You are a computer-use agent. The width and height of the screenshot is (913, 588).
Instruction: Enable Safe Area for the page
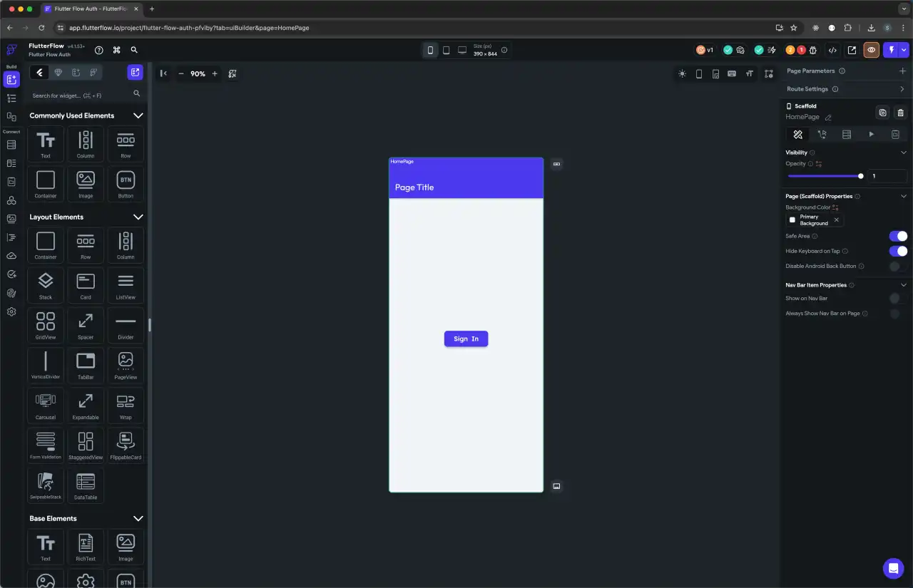(x=898, y=236)
